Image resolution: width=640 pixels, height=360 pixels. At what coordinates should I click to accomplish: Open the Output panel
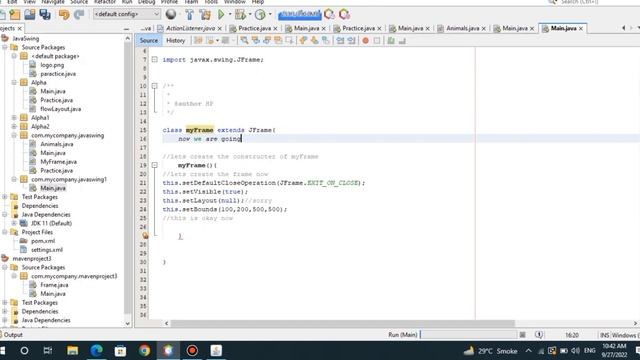click(x=13, y=335)
